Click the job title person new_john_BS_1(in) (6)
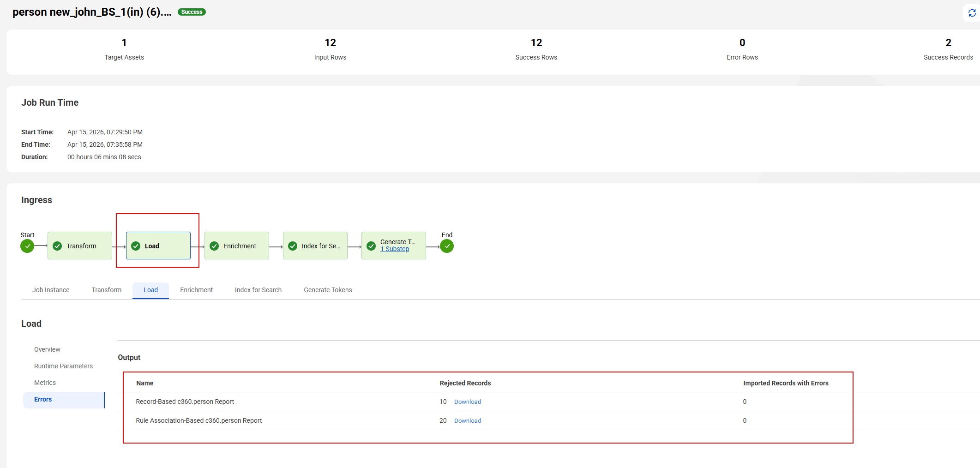The width and height of the screenshot is (980, 468). click(92, 12)
